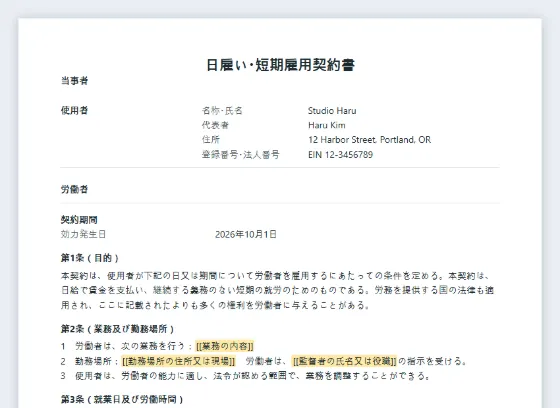Click the 労働者 section heading
The width and height of the screenshot is (560, 408).
(74, 189)
